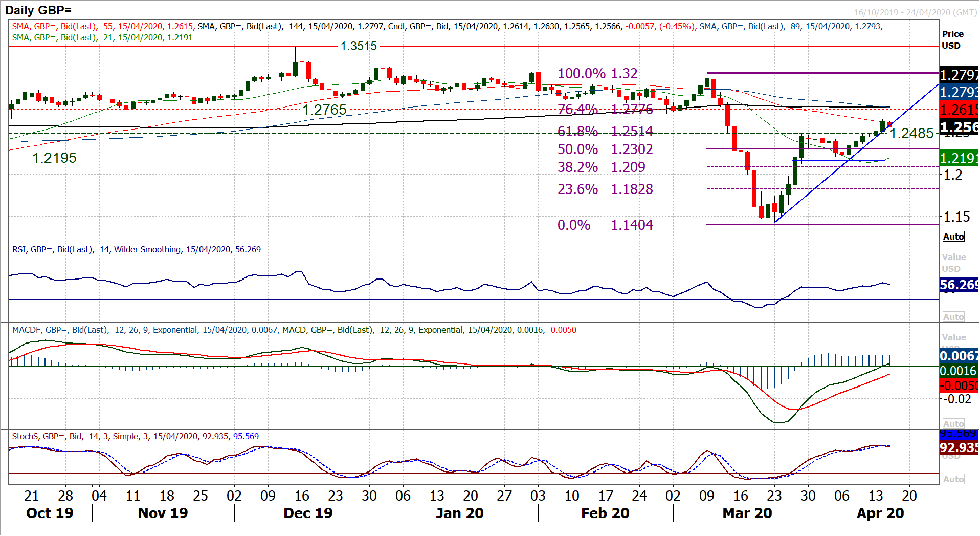Click the date tick 23 under Mar 20
The height and width of the screenshot is (536, 980).
[774, 496]
